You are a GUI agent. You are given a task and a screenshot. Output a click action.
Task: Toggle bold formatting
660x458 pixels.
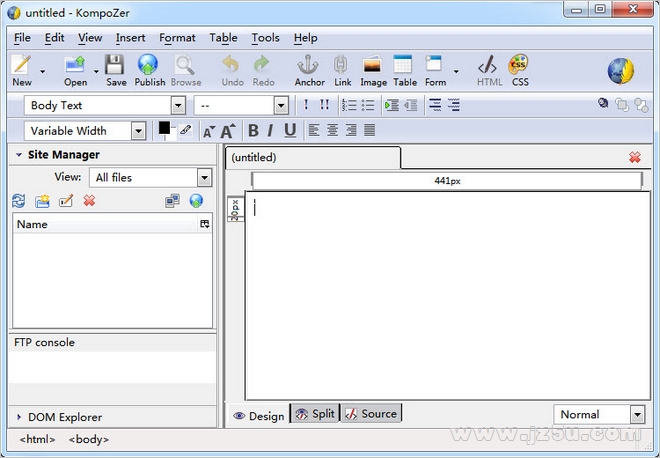pyautogui.click(x=253, y=130)
